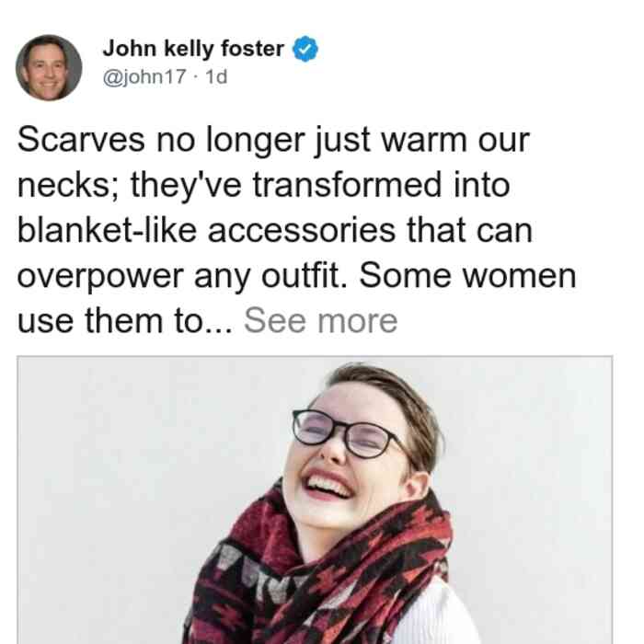
Task: Click the words use them to... before See more
Action: coord(125,321)
